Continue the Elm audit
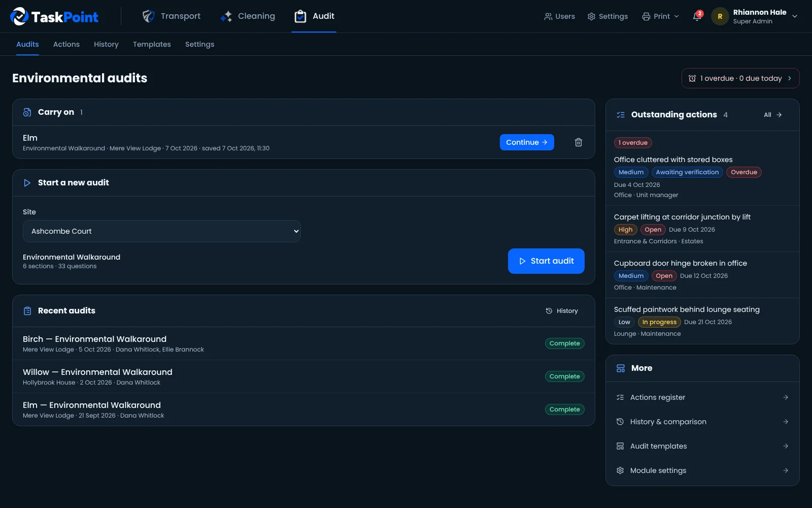 527,142
